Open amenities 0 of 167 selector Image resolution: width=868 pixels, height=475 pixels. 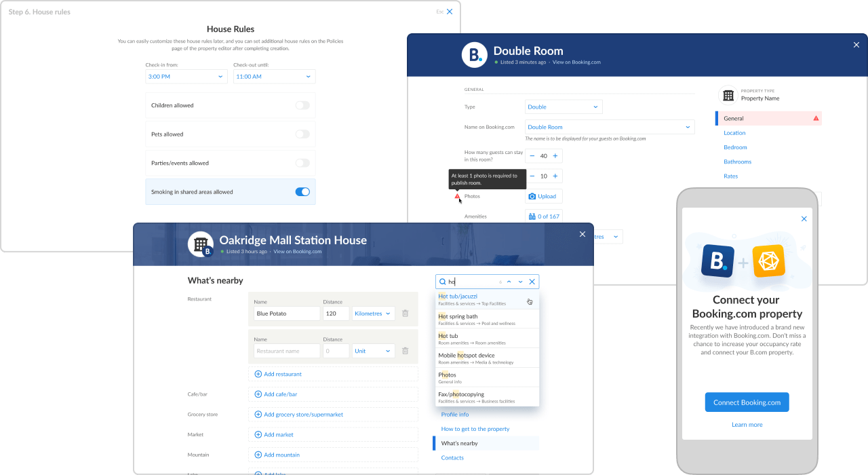point(543,216)
